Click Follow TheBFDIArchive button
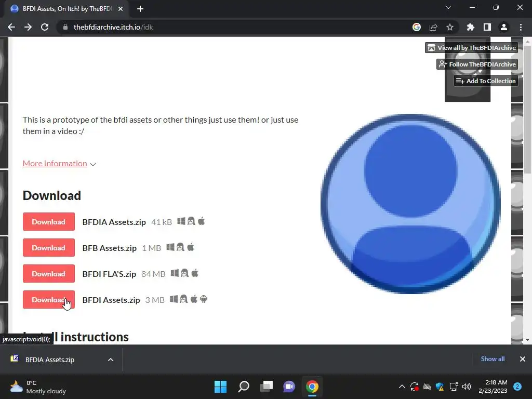This screenshot has width=532, height=399. click(x=477, y=64)
